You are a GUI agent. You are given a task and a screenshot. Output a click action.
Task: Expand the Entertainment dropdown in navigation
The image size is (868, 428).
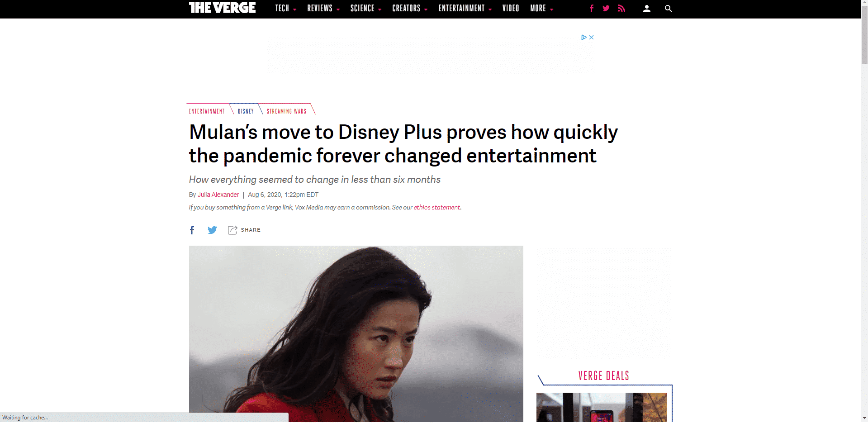[x=465, y=8]
